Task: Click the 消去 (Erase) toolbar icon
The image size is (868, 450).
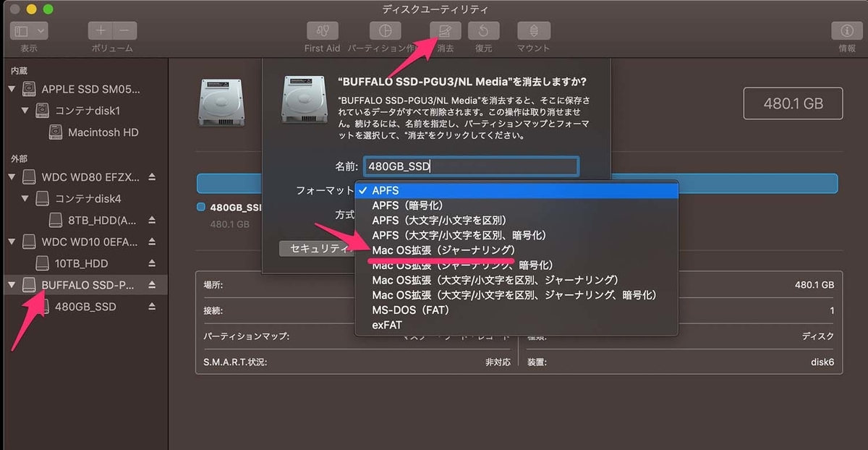Action: point(445,30)
